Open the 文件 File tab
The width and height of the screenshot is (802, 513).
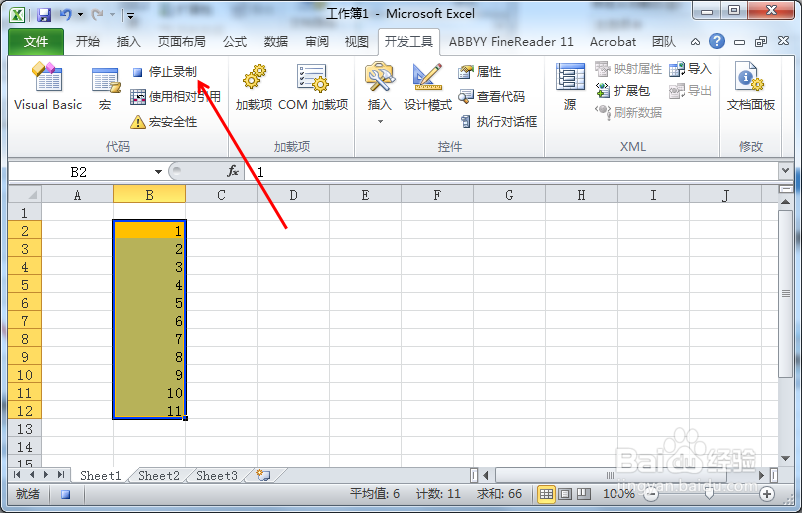click(x=36, y=41)
